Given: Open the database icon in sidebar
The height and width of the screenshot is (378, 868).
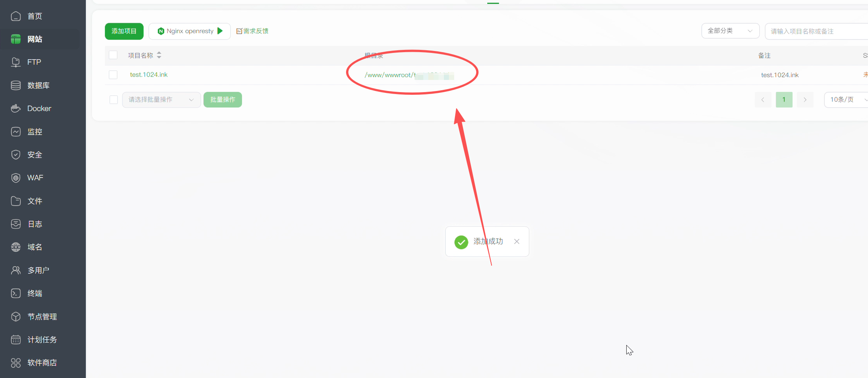Looking at the screenshot, I should coord(16,85).
